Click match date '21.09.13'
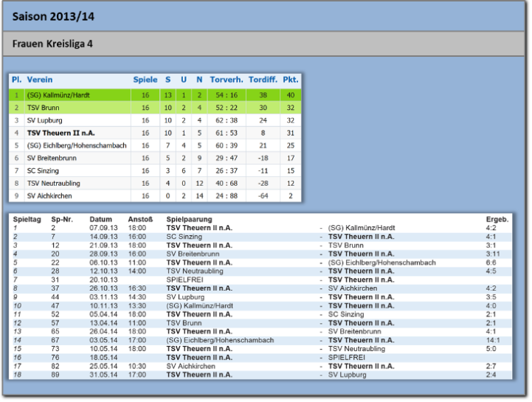 (x=103, y=246)
